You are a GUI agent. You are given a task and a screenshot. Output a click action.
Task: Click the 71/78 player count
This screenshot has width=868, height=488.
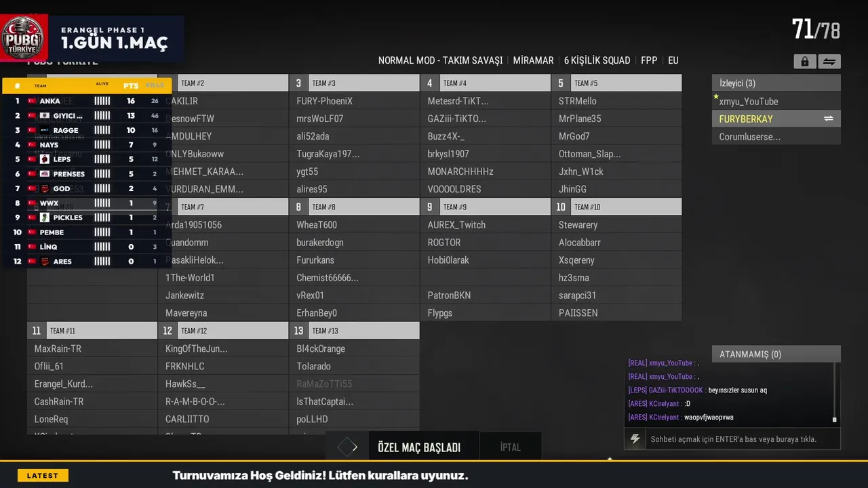(x=816, y=29)
